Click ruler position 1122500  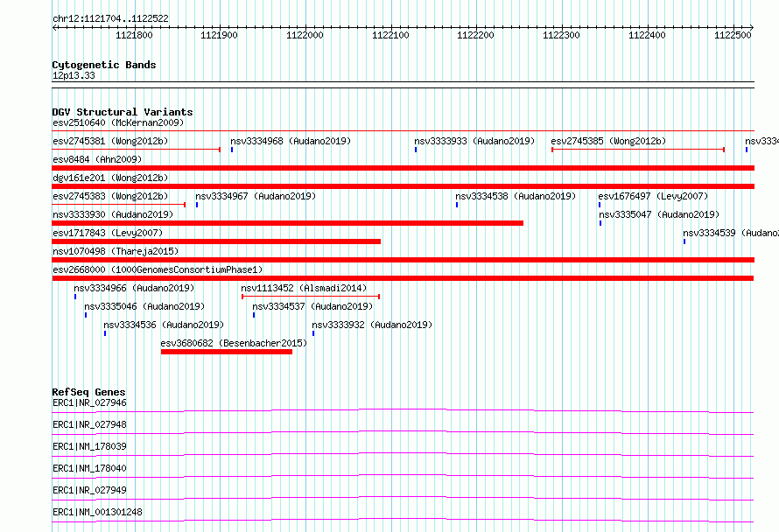(x=733, y=35)
